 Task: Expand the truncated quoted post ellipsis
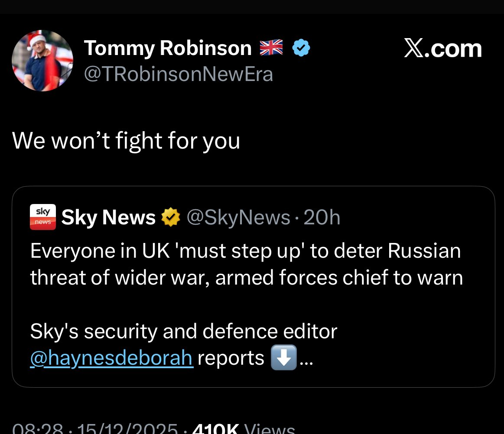click(x=306, y=360)
